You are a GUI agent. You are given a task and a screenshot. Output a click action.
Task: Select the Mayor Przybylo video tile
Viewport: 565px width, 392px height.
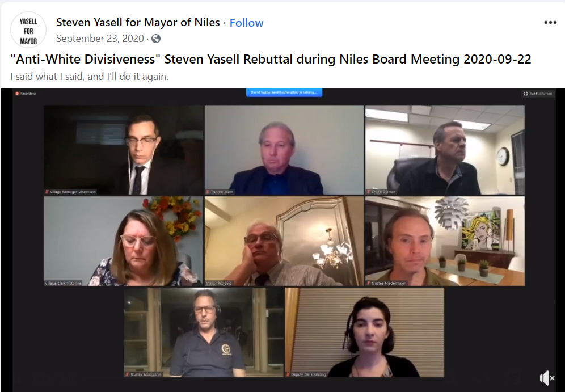click(284, 241)
